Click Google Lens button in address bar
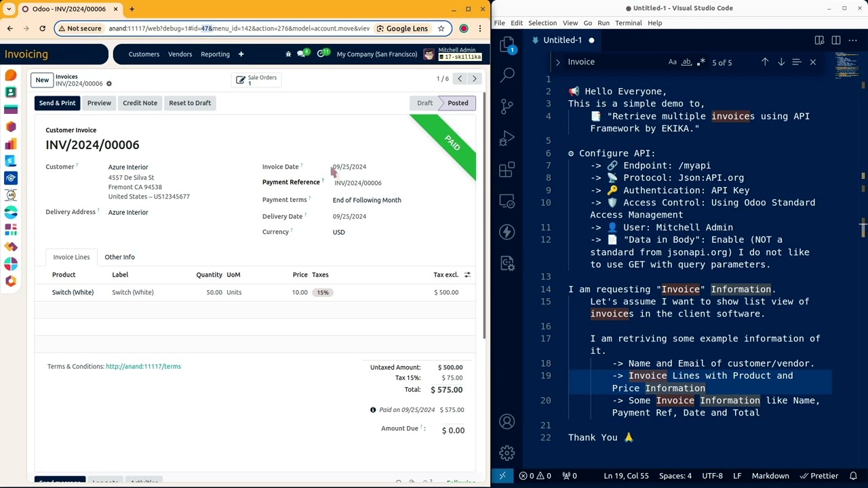This screenshot has width=868, height=488. [402, 28]
